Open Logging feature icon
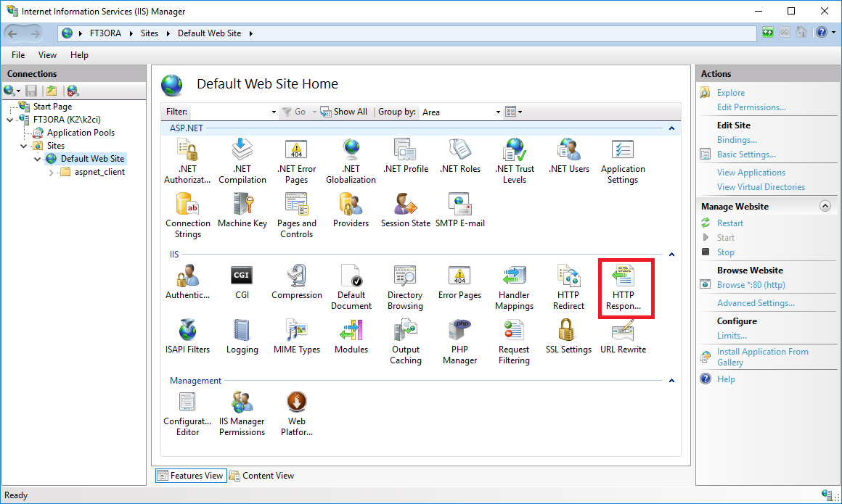This screenshot has width=842, height=504. click(242, 336)
